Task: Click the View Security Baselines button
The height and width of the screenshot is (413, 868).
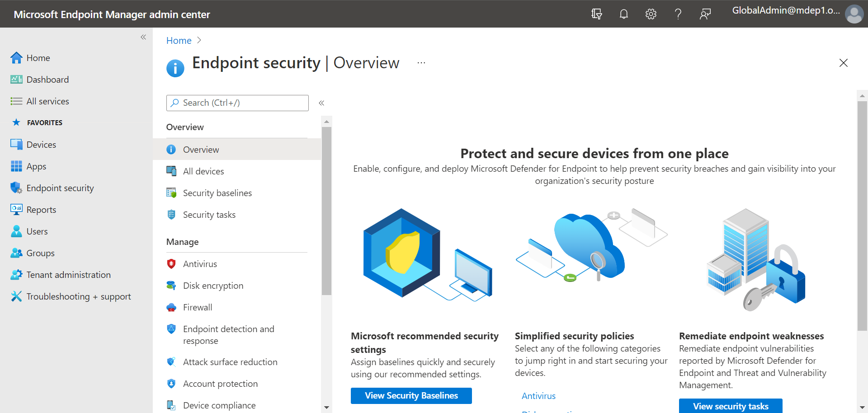Action: click(411, 396)
